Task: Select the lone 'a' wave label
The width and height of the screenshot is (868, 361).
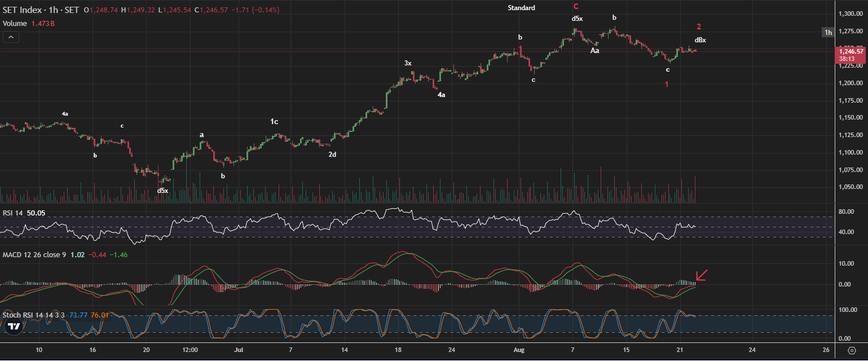Action: point(201,135)
